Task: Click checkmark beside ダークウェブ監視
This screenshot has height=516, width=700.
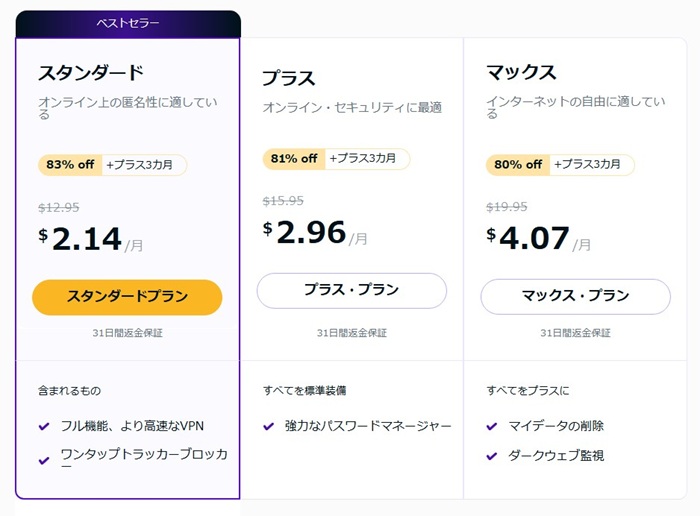Action: point(492,456)
